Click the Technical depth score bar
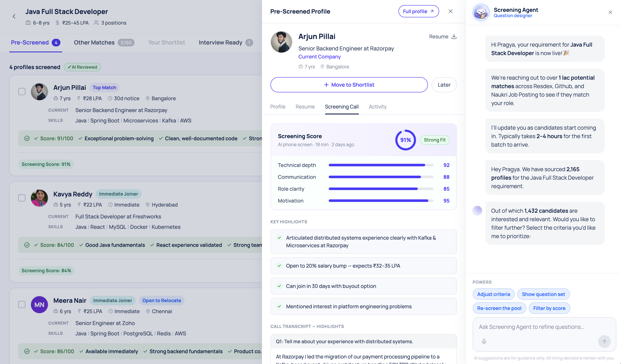The image size is (621, 364). (x=381, y=165)
